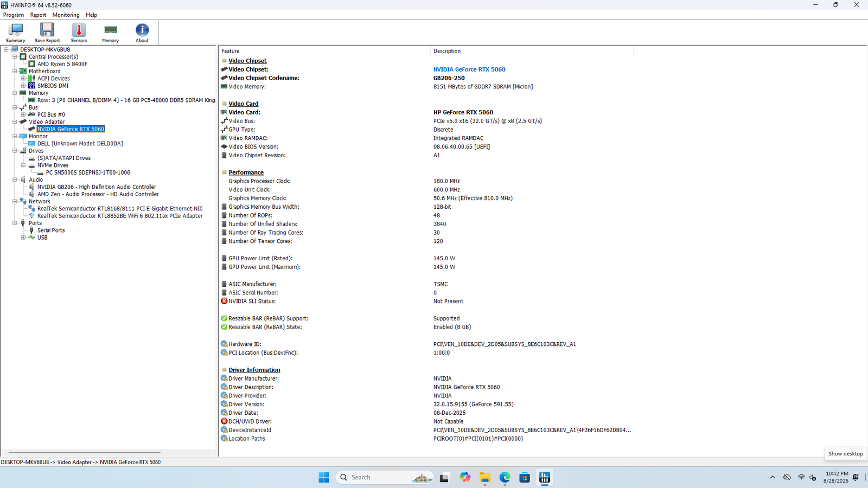The width and height of the screenshot is (868, 488).
Task: Expand the USB node under Ports
Action: 23,237
